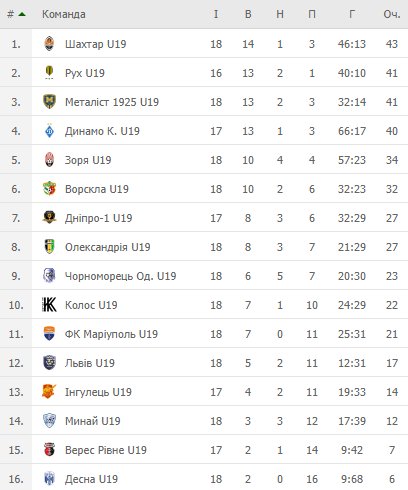Sort by the Оч. points column header
The width and height of the screenshot is (408, 490).
(392, 14)
